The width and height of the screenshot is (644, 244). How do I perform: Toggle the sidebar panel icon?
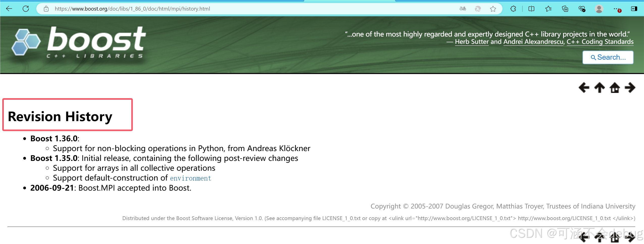[634, 9]
